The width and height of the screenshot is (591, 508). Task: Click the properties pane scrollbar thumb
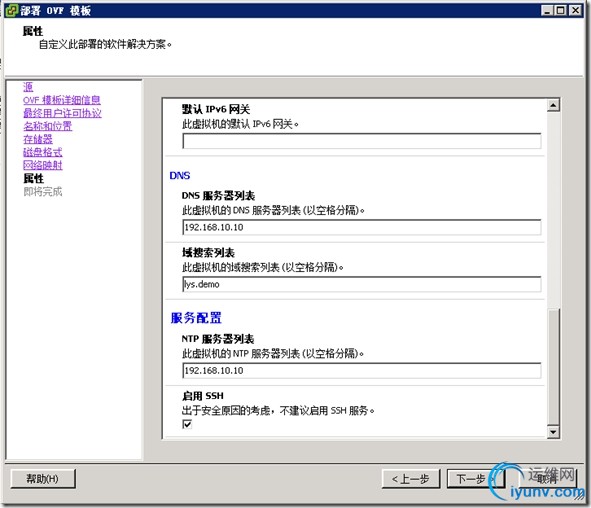(553, 367)
